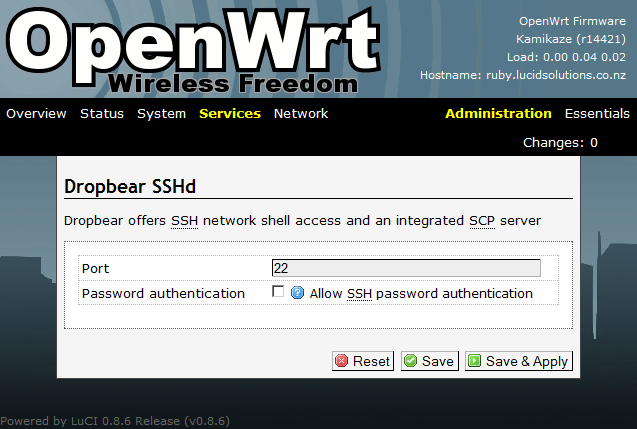Open the Overview menu

(x=36, y=114)
